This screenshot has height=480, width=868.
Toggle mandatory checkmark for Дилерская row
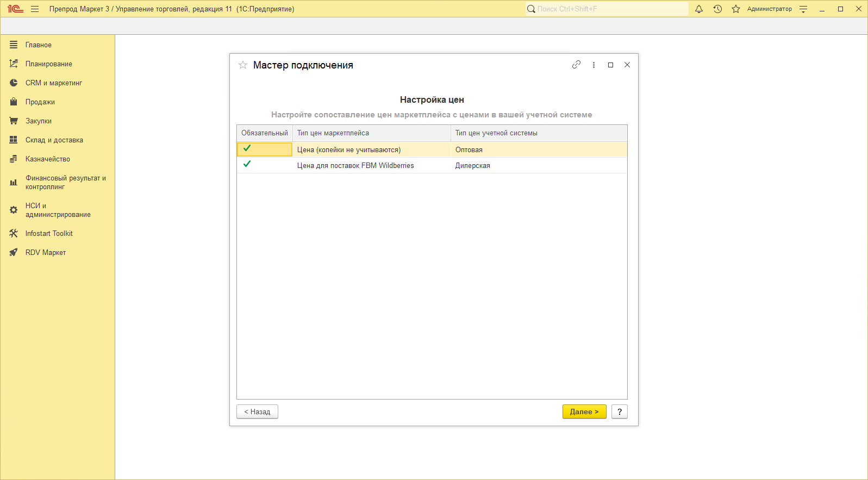click(x=247, y=164)
